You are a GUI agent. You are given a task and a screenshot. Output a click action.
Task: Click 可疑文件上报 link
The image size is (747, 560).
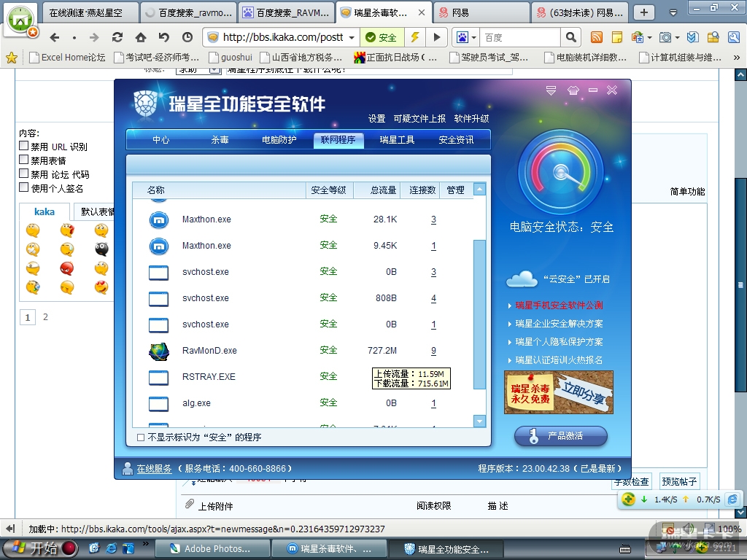(x=419, y=119)
